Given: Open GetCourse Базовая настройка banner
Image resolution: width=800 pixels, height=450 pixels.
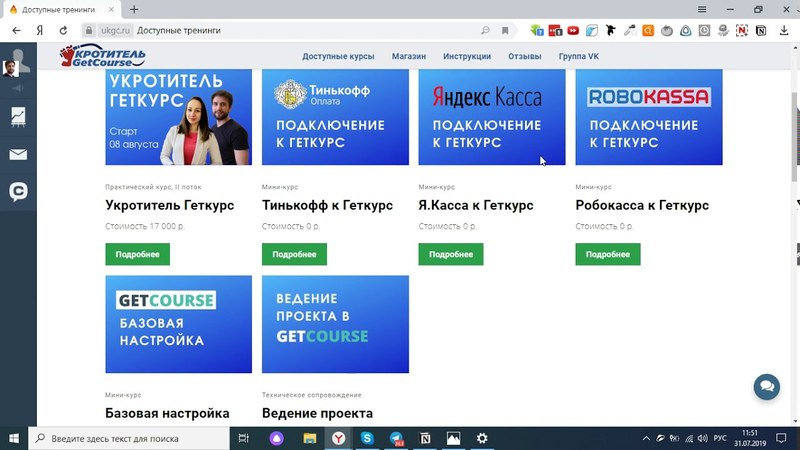Looking at the screenshot, I should click(179, 324).
